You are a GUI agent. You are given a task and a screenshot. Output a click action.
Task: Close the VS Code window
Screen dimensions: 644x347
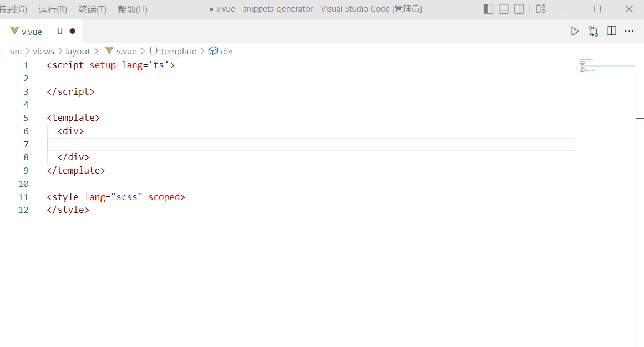[629, 9]
